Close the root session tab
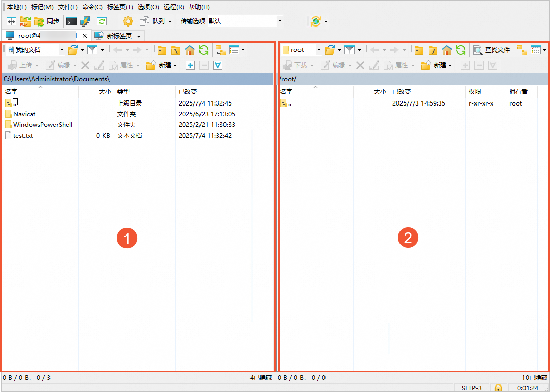The width and height of the screenshot is (550, 392). [85, 36]
